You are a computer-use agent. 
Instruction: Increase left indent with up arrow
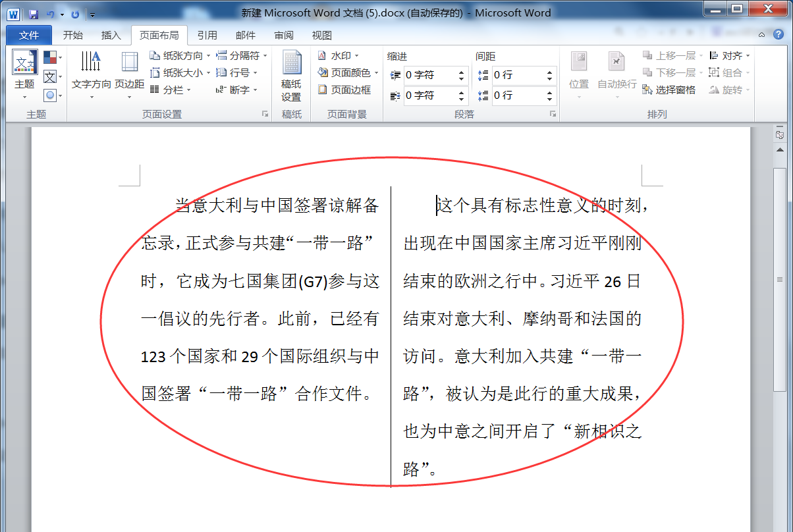pyautogui.click(x=462, y=72)
